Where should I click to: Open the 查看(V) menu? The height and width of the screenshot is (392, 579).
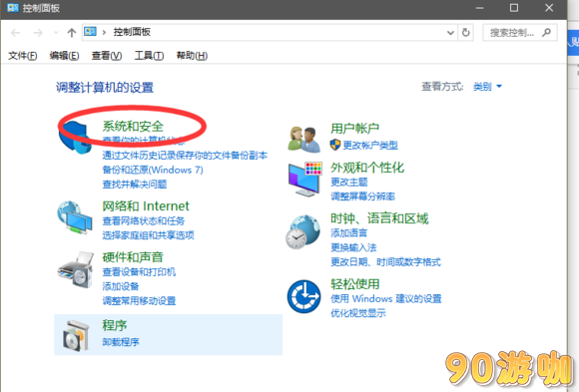(x=107, y=56)
